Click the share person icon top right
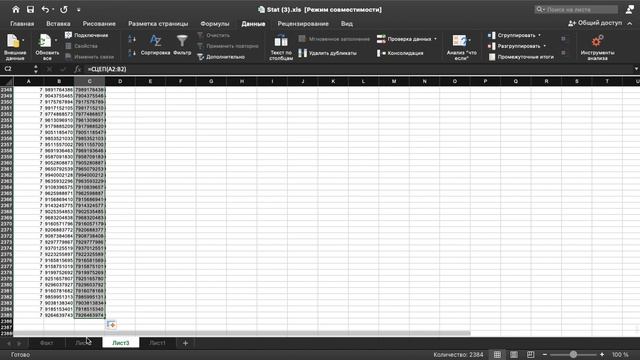 pos(630,9)
